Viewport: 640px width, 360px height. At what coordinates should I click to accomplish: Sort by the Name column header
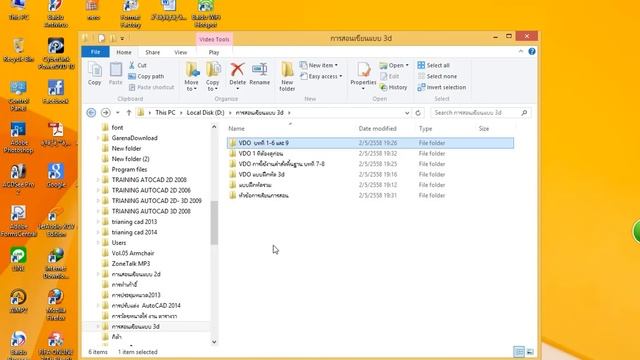236,129
